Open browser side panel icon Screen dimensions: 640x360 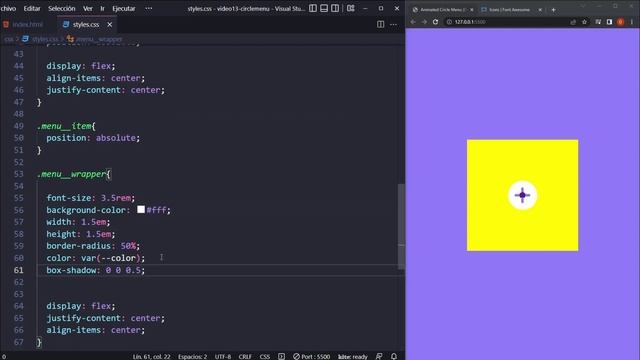click(609, 22)
